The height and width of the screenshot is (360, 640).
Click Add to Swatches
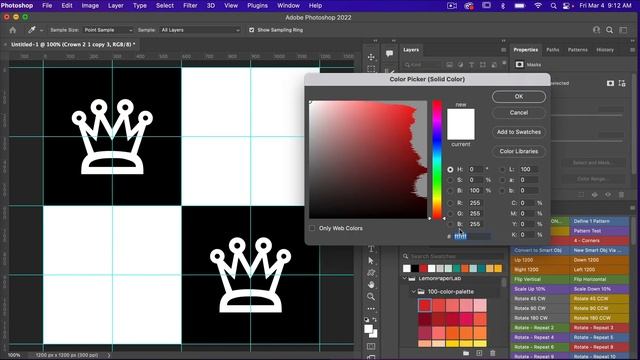tap(519, 132)
